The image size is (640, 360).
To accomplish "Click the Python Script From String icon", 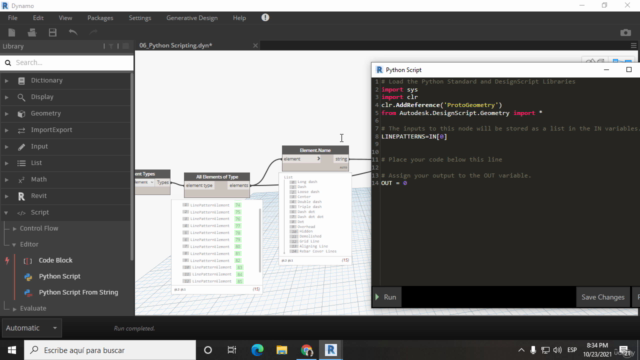I will (28, 293).
